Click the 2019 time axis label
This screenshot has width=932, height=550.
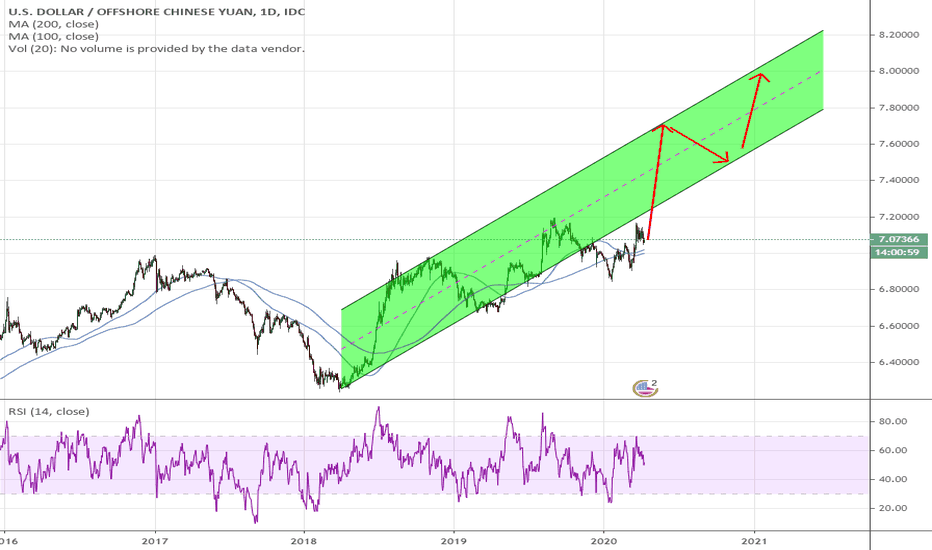(x=454, y=541)
